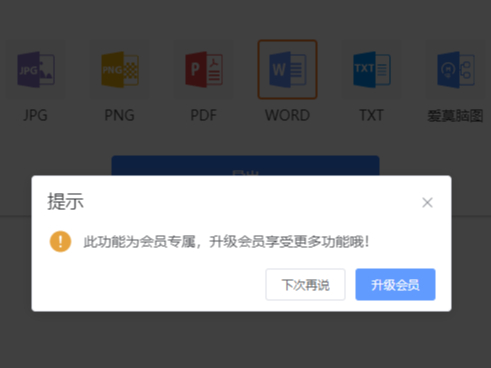Click the blue 升级会员 button

pos(395,285)
